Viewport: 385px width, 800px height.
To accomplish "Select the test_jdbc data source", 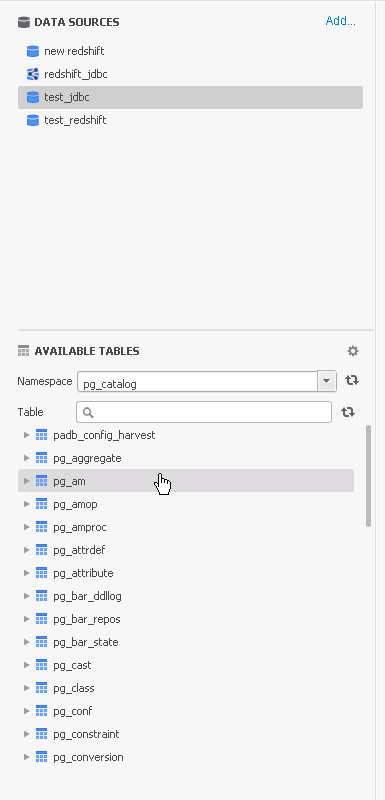I will pyautogui.click(x=190, y=97).
